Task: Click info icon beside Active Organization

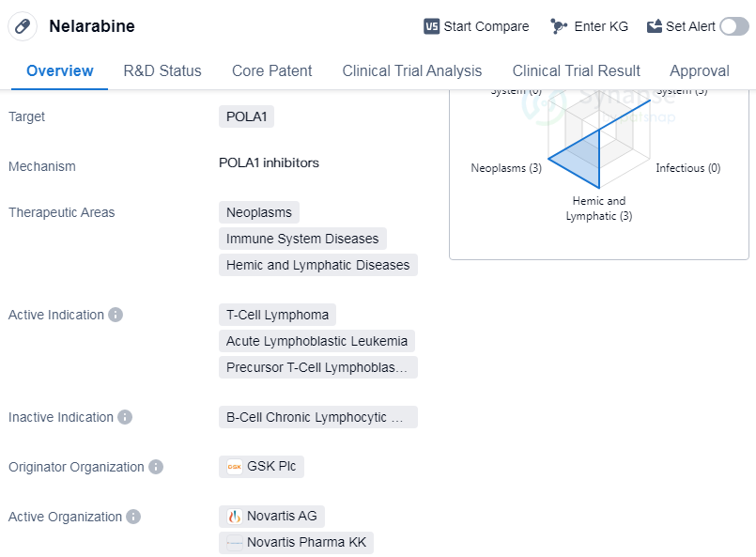Action: coord(133,517)
